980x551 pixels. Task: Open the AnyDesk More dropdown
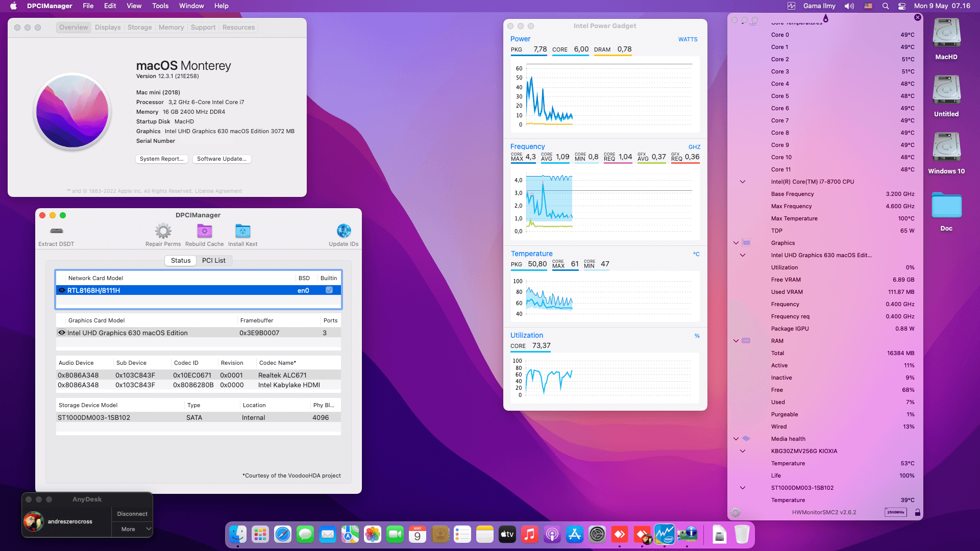coord(132,529)
